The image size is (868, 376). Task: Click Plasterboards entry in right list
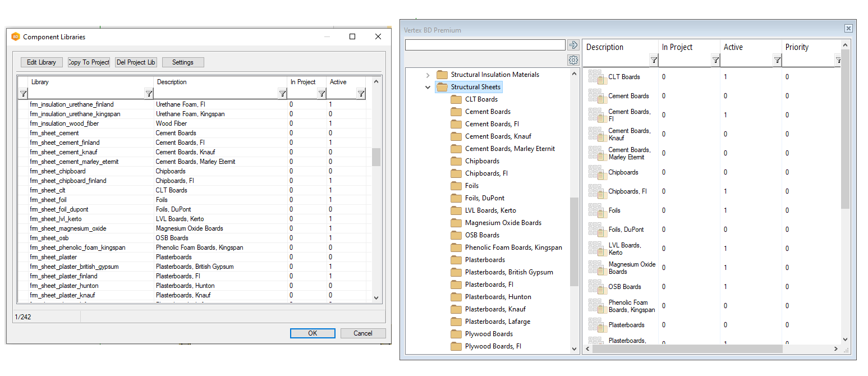click(x=626, y=325)
